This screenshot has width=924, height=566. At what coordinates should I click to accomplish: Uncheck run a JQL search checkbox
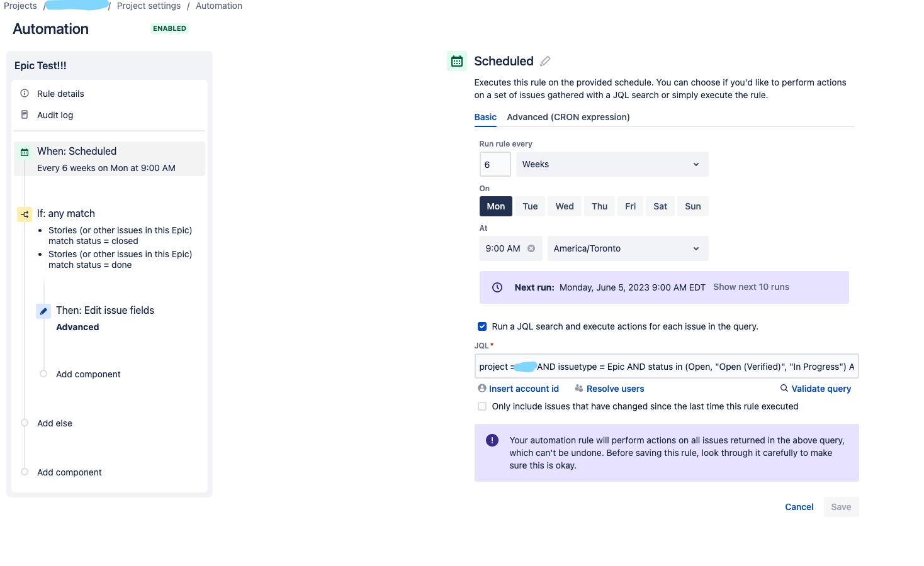tap(482, 326)
